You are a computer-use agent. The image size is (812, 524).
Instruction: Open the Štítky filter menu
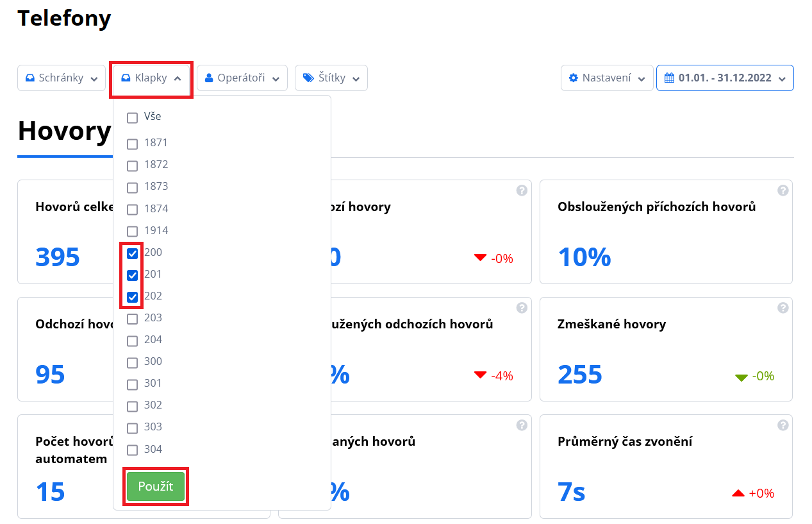[x=331, y=78]
